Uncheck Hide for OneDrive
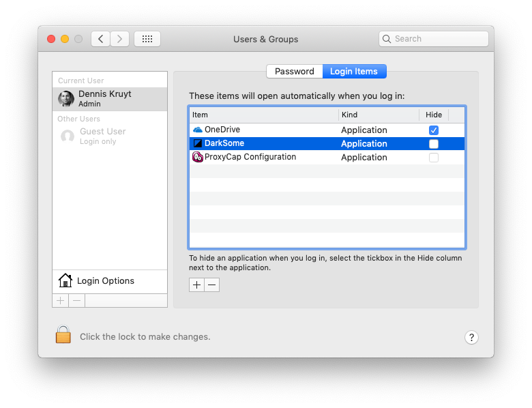532x408 pixels. (434, 130)
